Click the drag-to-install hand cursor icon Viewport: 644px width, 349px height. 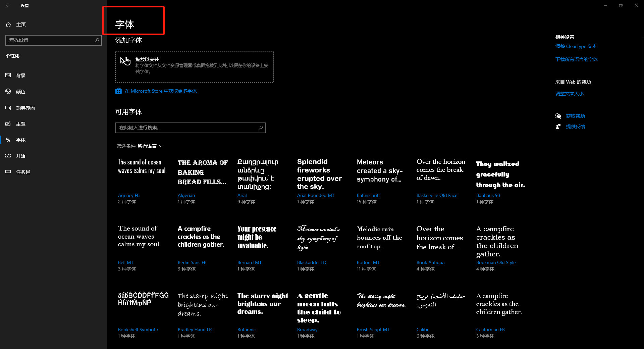(x=125, y=61)
